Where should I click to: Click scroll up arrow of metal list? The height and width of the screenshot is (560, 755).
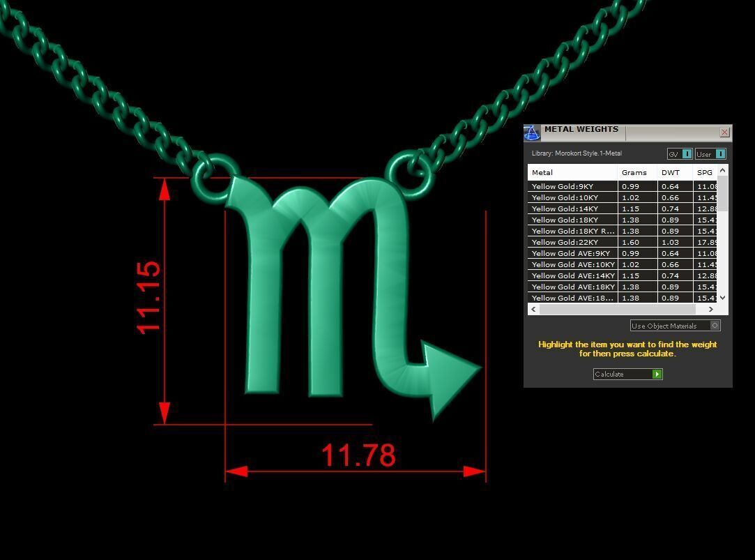(x=723, y=170)
